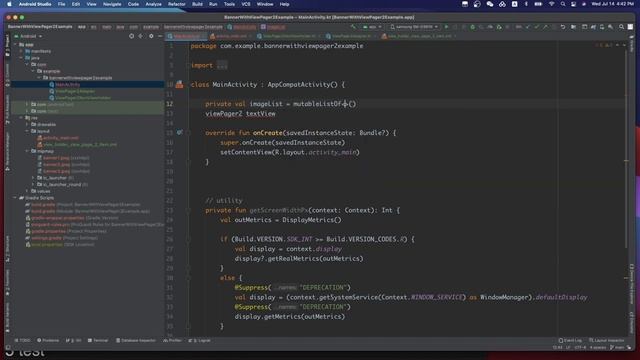Collapse the app module node
This screenshot has height=360, width=640.
click(x=16, y=44)
